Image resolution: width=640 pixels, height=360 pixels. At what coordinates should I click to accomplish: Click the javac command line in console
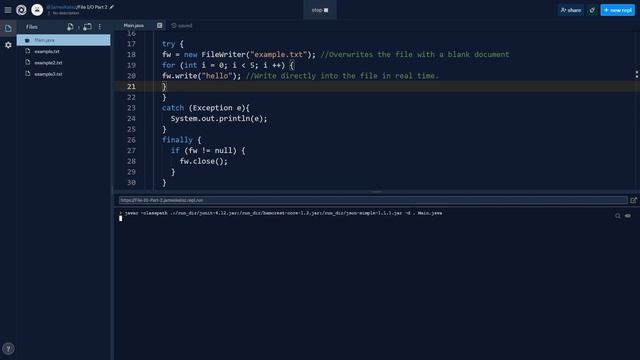pyautogui.click(x=284, y=213)
